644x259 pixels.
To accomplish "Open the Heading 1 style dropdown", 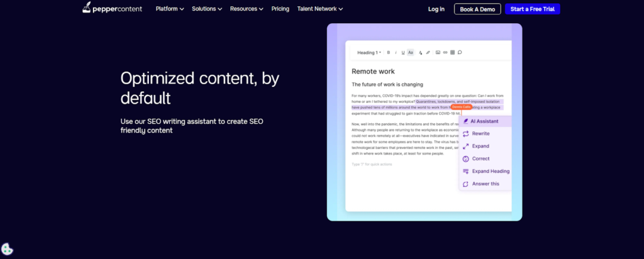I will [369, 52].
